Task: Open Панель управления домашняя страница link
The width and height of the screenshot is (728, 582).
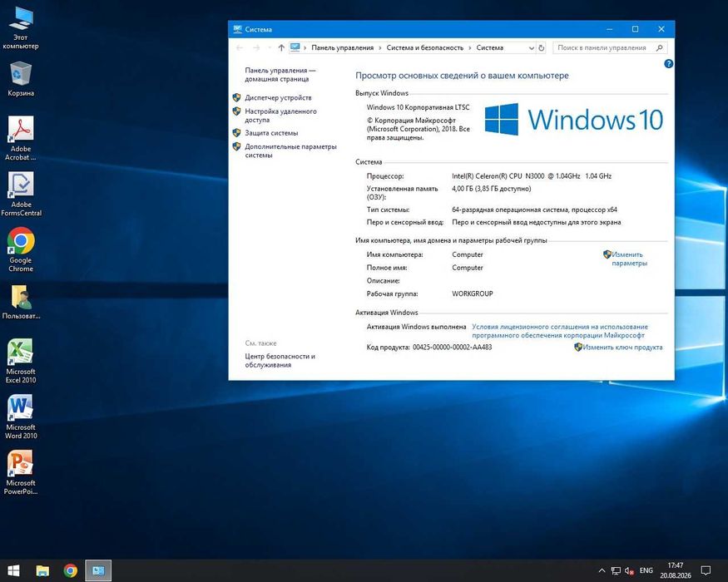Action: (x=280, y=75)
